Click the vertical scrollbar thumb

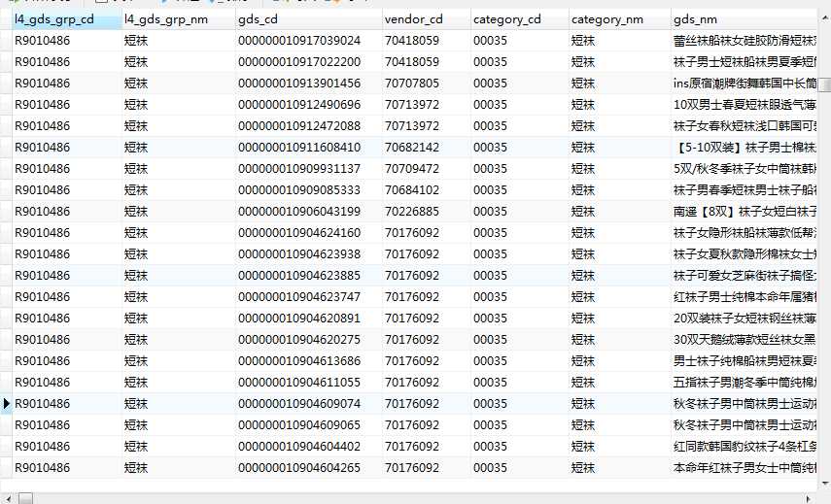(824, 85)
